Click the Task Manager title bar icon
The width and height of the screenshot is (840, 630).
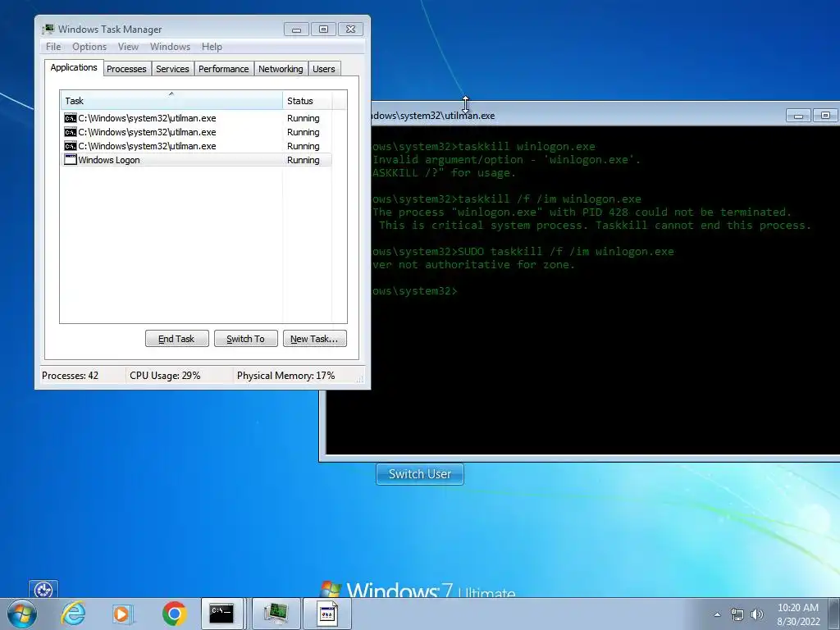(48, 29)
